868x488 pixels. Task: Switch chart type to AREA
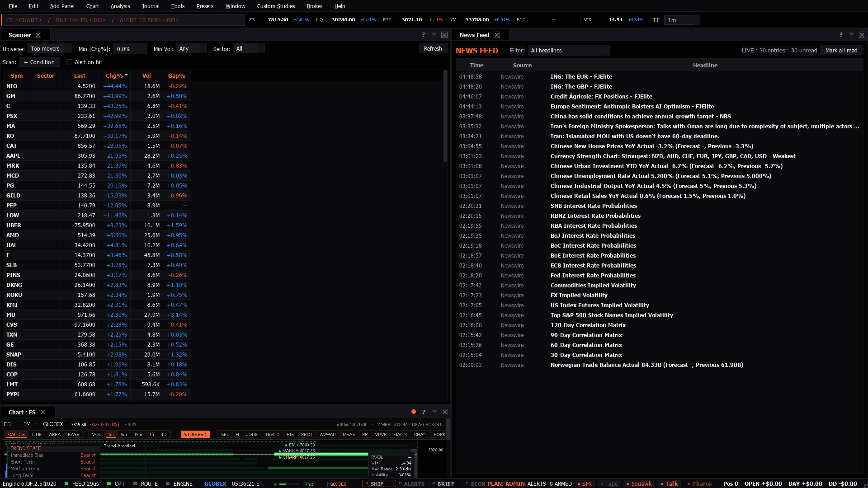point(55,434)
